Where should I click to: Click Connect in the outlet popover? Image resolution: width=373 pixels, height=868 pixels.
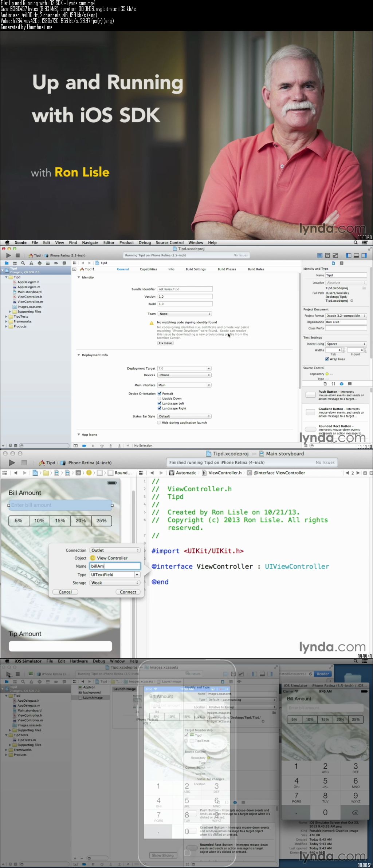(128, 592)
